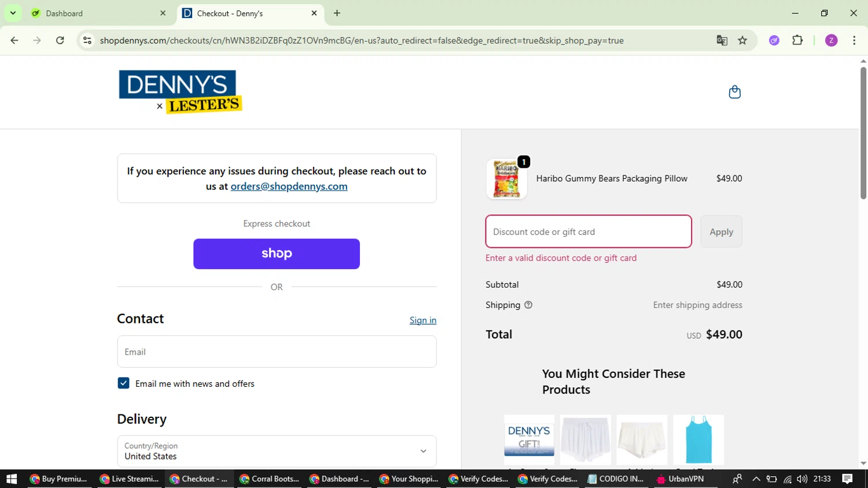The width and height of the screenshot is (868, 488).
Task: Open UrbanVPN from the taskbar
Action: point(681,479)
